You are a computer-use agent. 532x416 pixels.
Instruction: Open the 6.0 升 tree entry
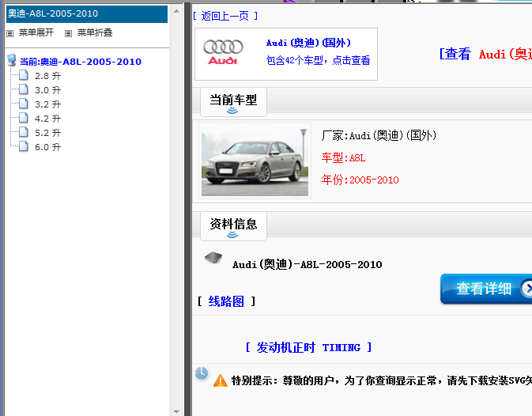tap(47, 147)
